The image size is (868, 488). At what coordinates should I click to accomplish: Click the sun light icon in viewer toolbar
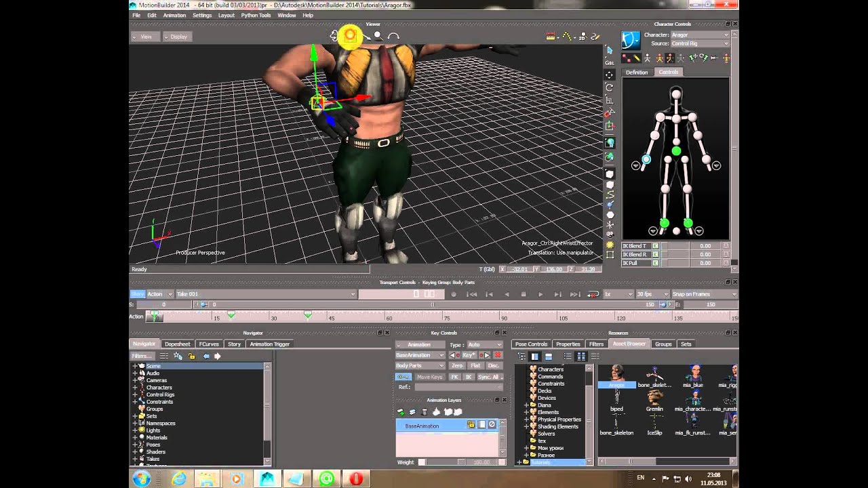pos(609,245)
